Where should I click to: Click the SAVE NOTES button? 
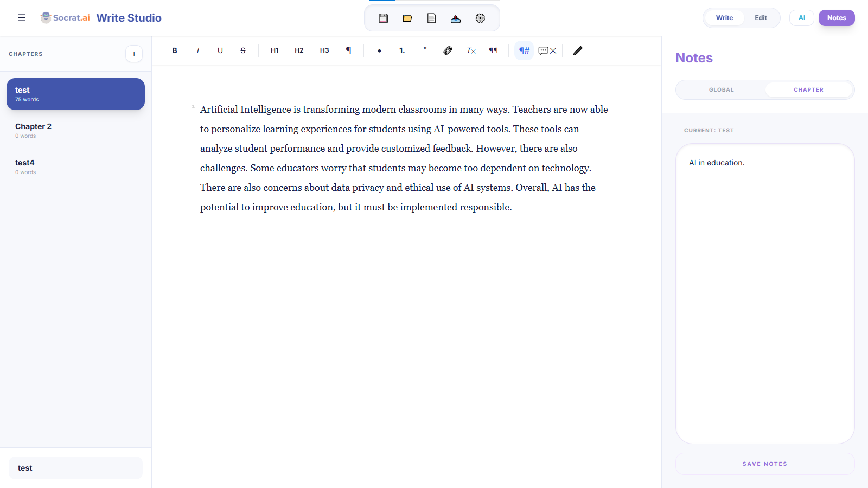764,464
